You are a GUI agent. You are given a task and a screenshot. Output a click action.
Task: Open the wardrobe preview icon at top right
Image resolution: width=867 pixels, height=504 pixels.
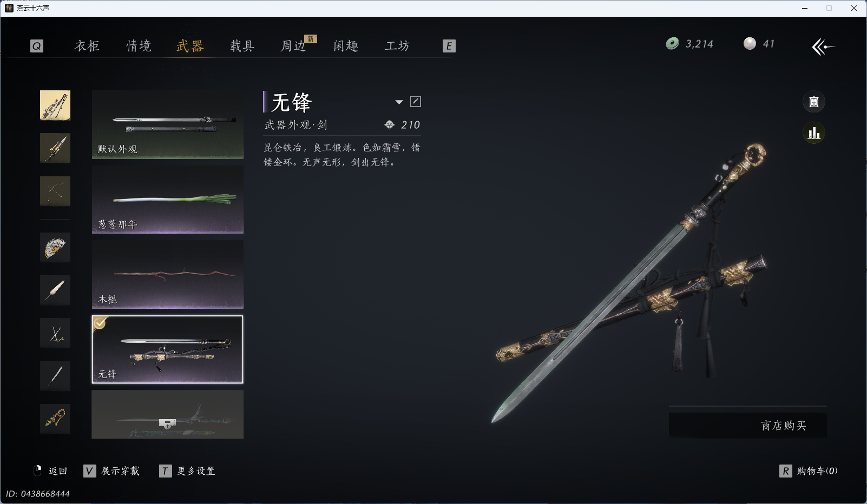click(x=813, y=102)
